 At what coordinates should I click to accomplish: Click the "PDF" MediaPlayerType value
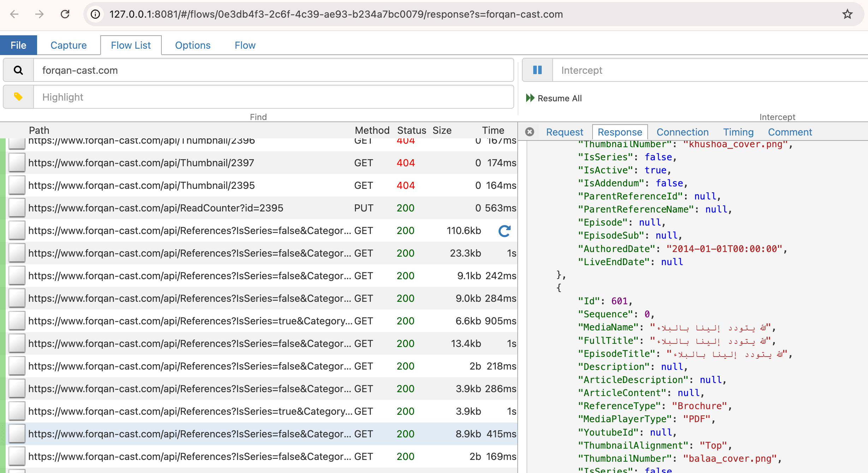(x=697, y=419)
